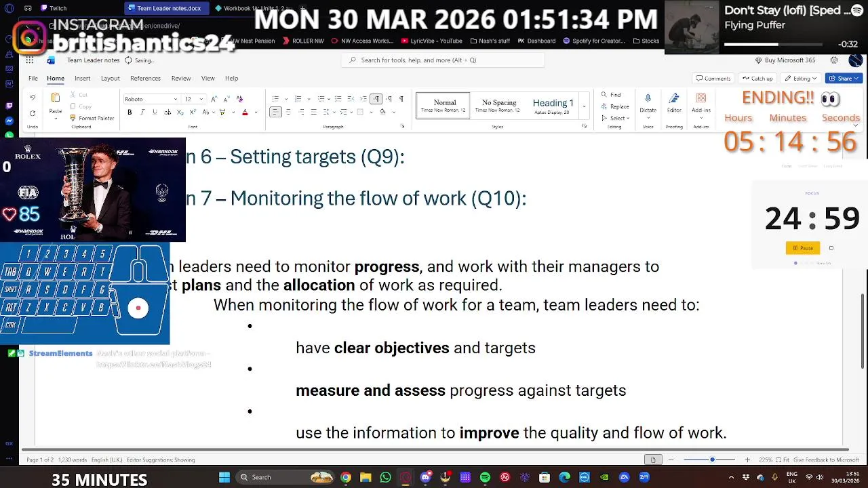Toggle right-to-left text direction
Viewport: 868px width, 488px height.
389,99
